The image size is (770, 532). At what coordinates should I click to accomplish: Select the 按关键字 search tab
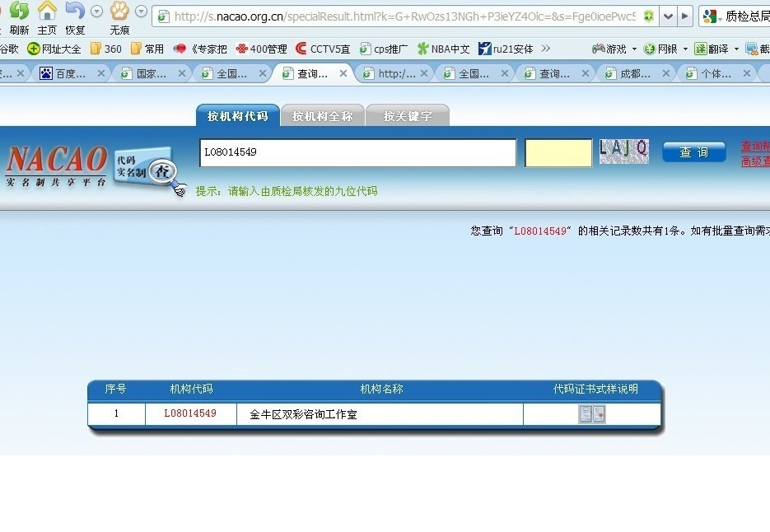coord(408,115)
